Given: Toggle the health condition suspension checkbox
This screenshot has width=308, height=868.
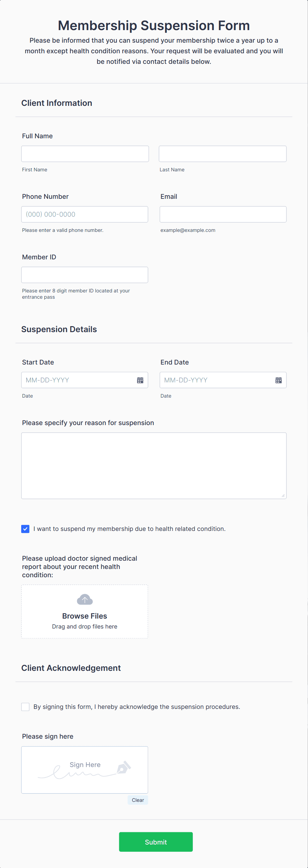Looking at the screenshot, I should [25, 529].
